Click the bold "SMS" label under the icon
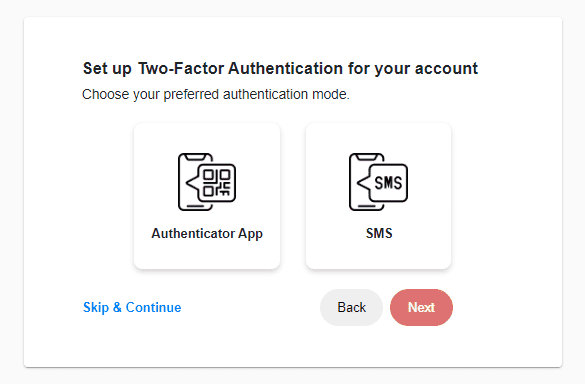The width and height of the screenshot is (585, 384). (379, 234)
